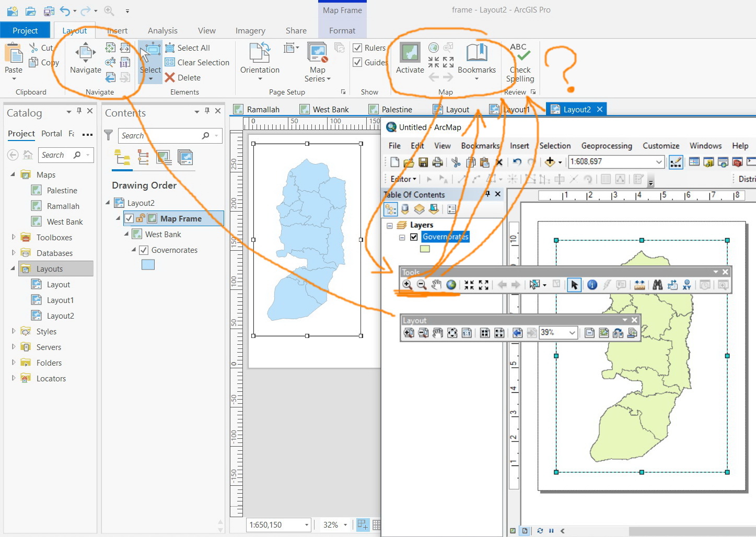Image resolution: width=756 pixels, height=537 pixels.
Task: Click Check Spelling in the Review group
Action: (520, 63)
